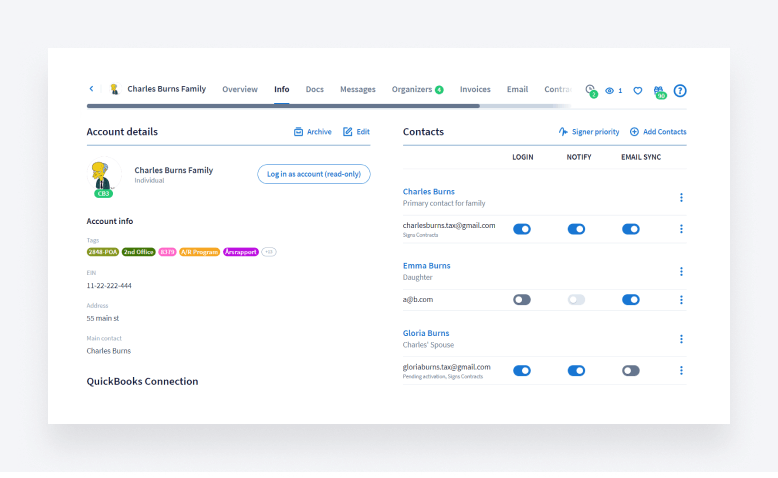Click Log in as account (read-only)
This screenshot has height=478, width=778.
click(x=314, y=174)
